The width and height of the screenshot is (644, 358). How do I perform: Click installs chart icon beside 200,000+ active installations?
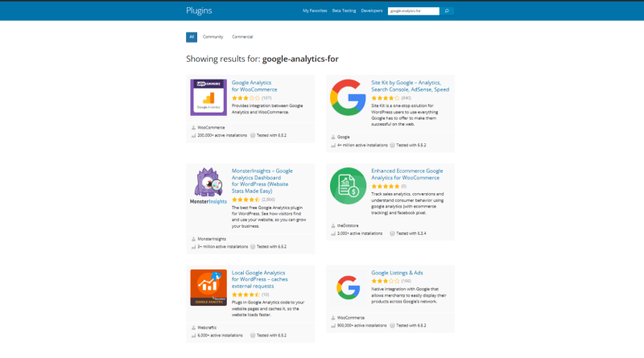pyautogui.click(x=193, y=135)
